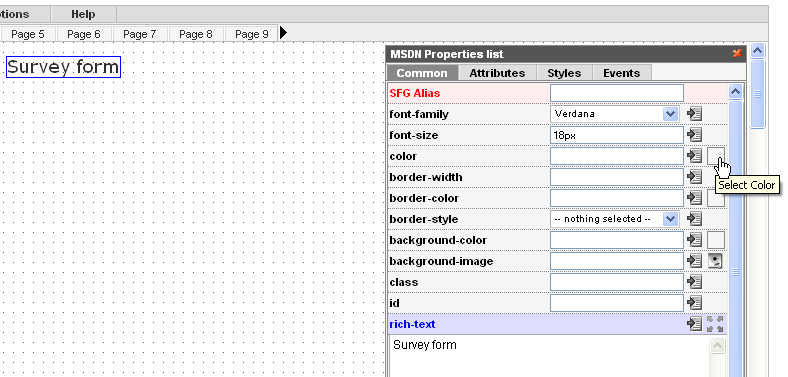Click the apply icon in the color row

[694, 156]
